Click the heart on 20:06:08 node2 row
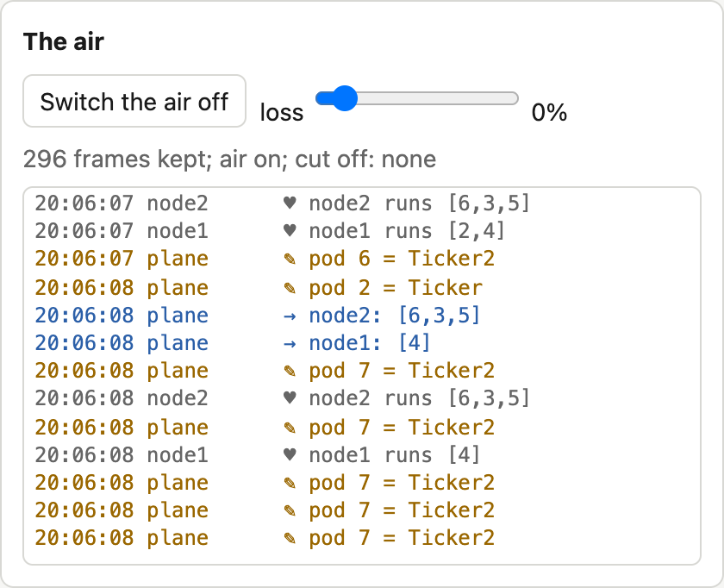Screen dimensions: 724x588 (290, 398)
